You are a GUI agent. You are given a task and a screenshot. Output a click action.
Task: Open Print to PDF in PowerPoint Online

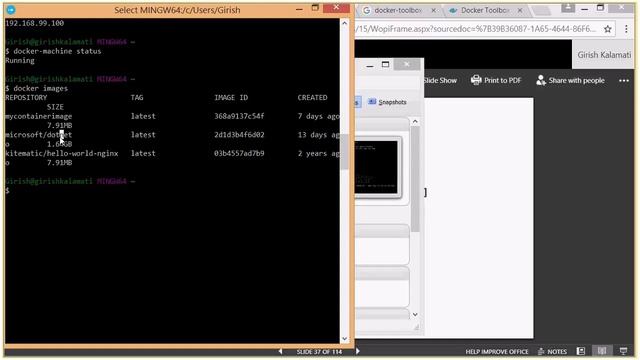(496, 80)
